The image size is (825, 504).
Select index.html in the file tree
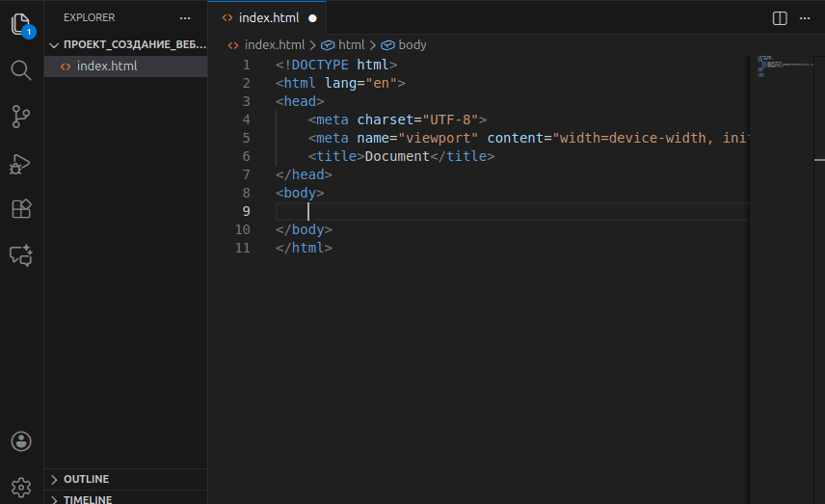click(107, 66)
